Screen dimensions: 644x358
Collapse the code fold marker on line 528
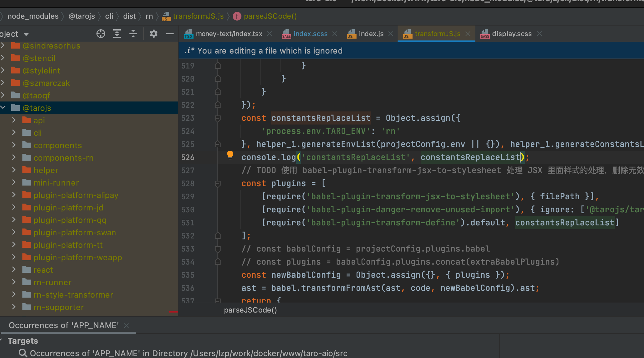click(217, 184)
